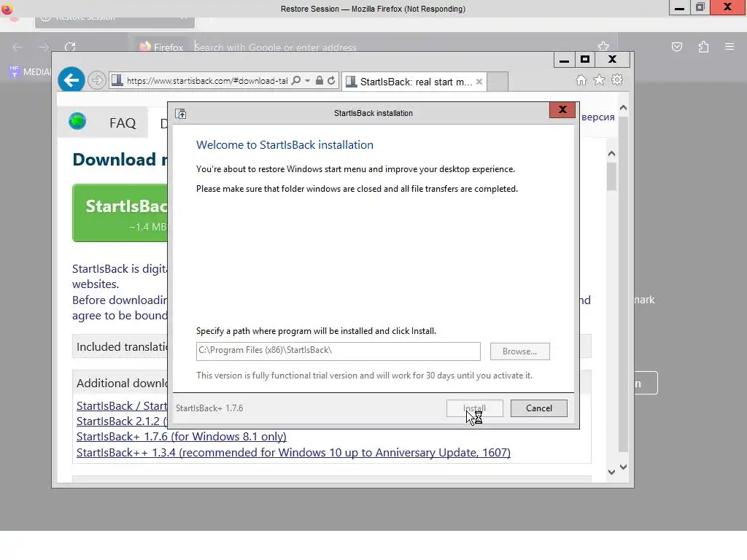Click the Internet Explorer blue back arrow

click(71, 80)
